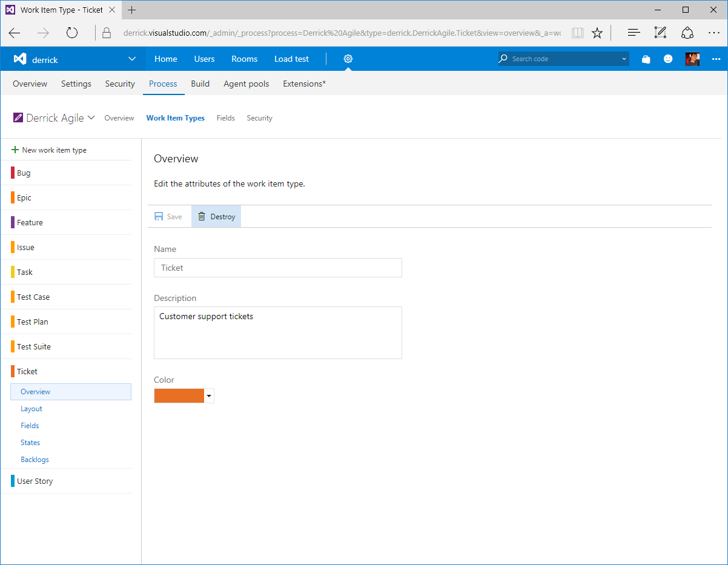Switch to Build tab
This screenshot has width=728, height=565.
click(x=200, y=84)
